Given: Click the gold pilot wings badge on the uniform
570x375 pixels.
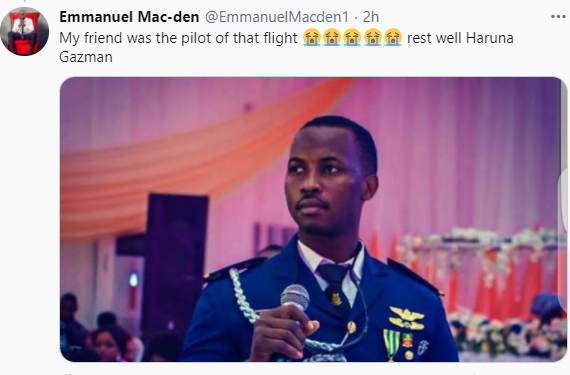Looking at the screenshot, I should click(406, 318).
